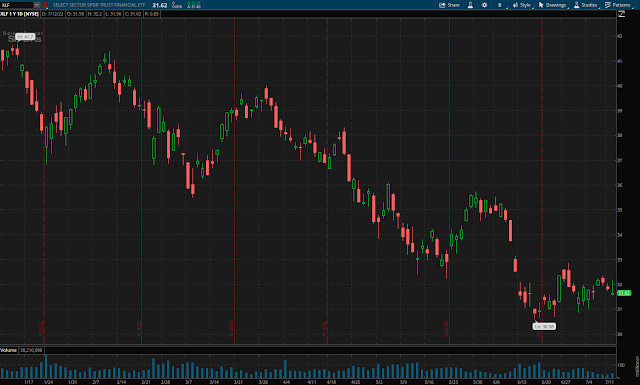Click the O: 31.58 open value

[75, 14]
